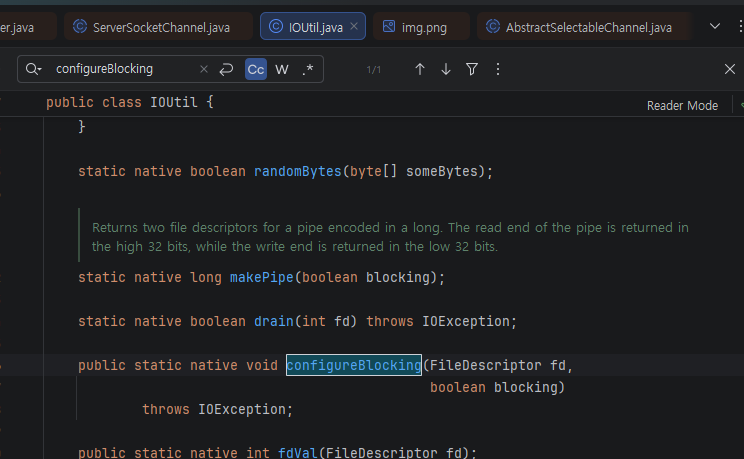Viewport: 744px width, 459px height.
Task: Close the IOUtil.java tab
Action: click(354, 27)
